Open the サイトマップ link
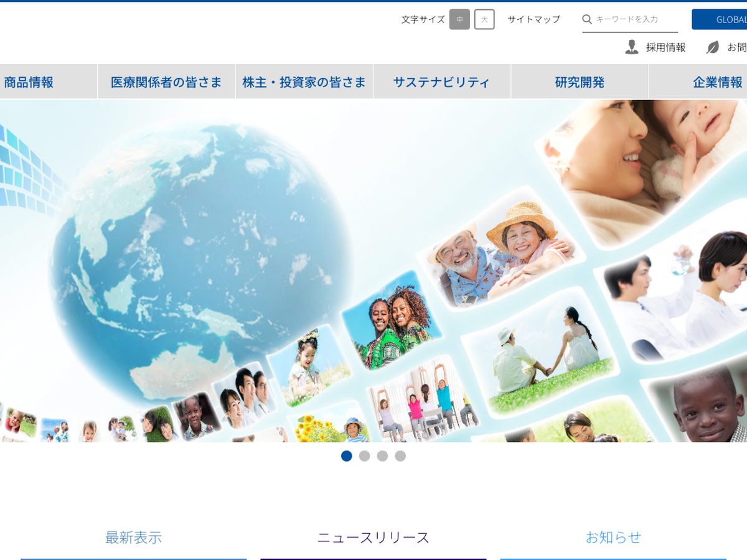The image size is (747, 560). (533, 19)
